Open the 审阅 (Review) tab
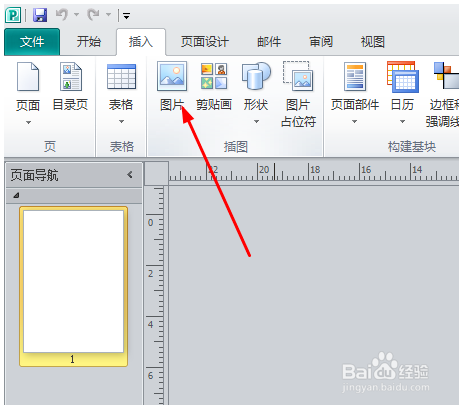This screenshot has width=468, height=411. click(x=321, y=42)
